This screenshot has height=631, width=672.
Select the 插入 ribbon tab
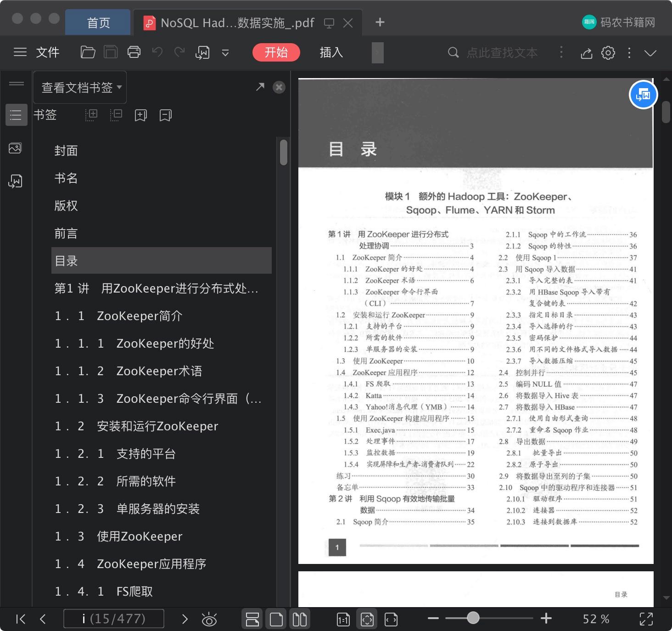pos(331,52)
